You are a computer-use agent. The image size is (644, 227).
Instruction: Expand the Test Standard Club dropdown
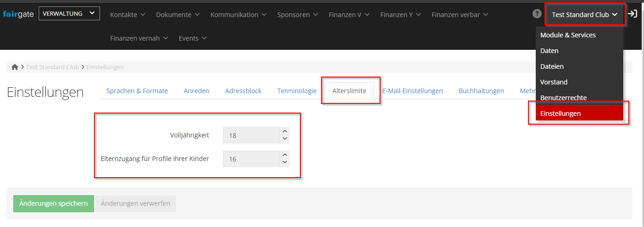tap(585, 15)
